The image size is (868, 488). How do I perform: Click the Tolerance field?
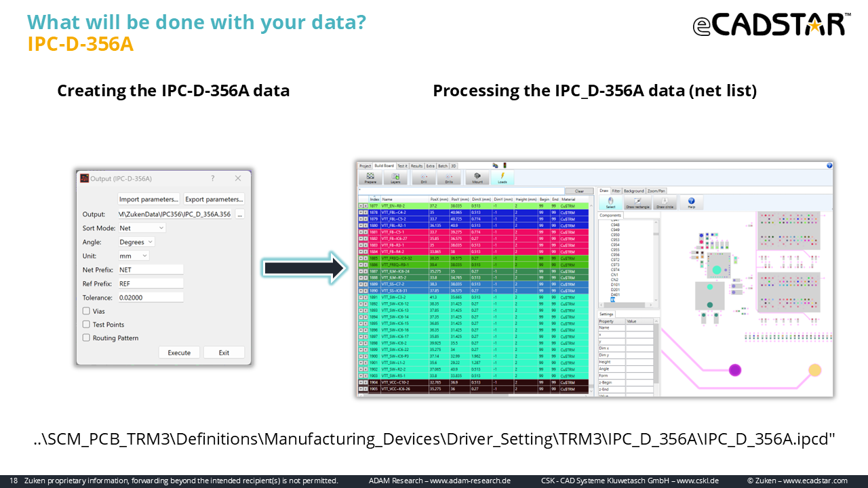151,298
